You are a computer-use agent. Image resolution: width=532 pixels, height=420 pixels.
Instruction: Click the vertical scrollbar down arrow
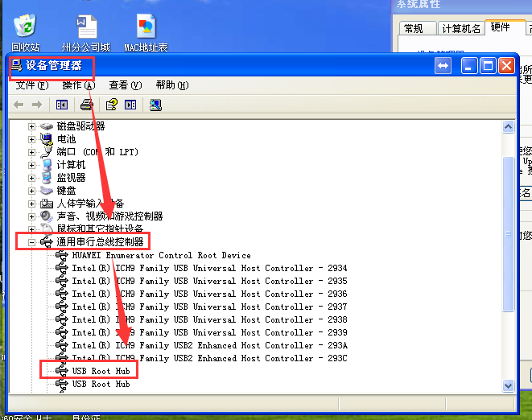tap(508, 386)
